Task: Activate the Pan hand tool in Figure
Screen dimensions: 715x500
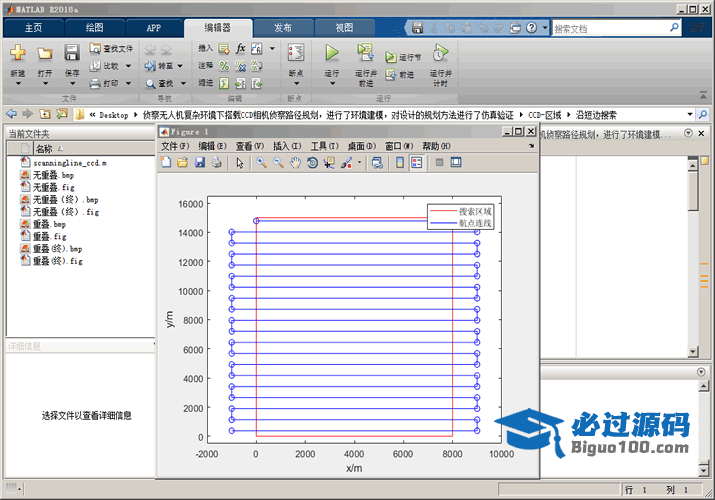Action: pos(296,163)
